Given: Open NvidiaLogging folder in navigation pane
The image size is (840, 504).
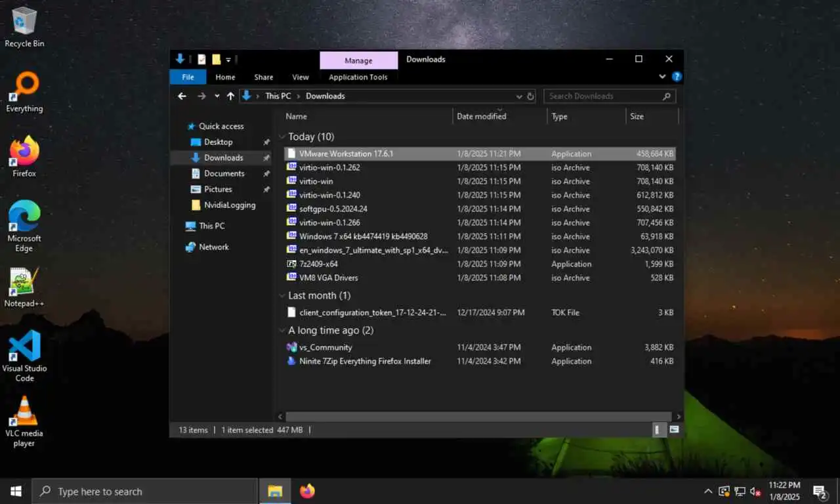Looking at the screenshot, I should pyautogui.click(x=229, y=205).
